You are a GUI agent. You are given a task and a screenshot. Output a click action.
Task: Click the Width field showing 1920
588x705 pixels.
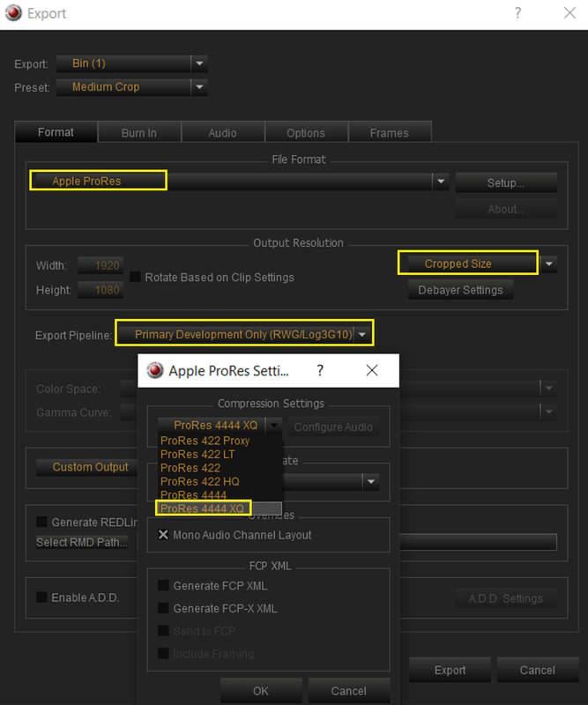(100, 266)
